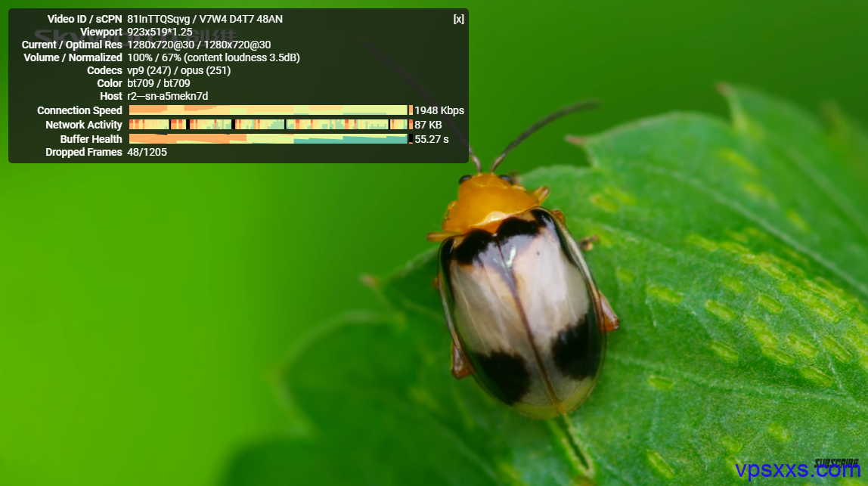Click the 1948 Kbps speed reading
Viewport: 868px width, 486px height.
439,110
